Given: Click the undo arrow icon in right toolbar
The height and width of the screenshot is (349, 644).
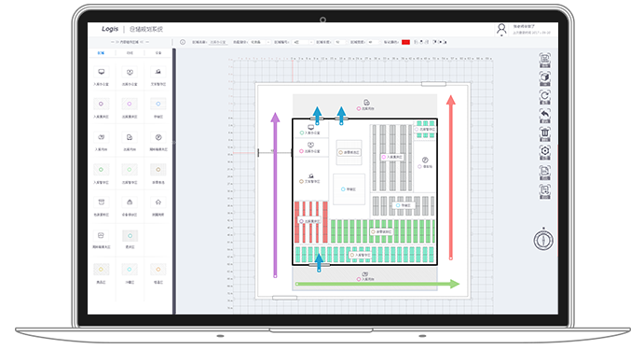Looking at the screenshot, I should [x=544, y=116].
